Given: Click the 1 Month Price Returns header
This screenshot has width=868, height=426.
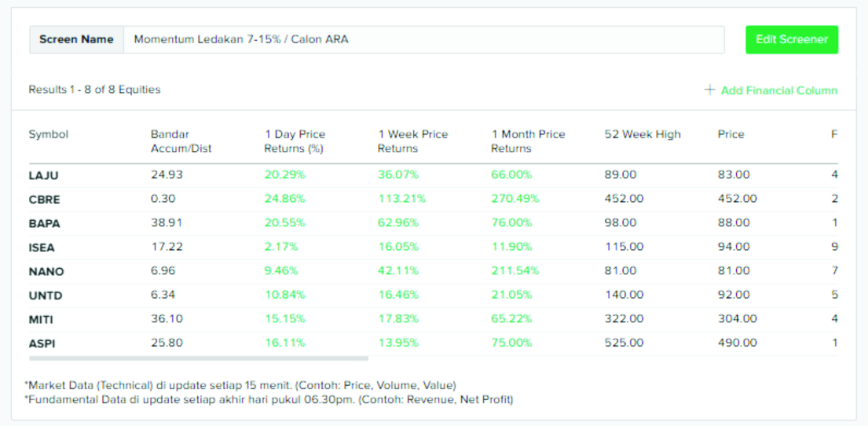Looking at the screenshot, I should click(528, 141).
